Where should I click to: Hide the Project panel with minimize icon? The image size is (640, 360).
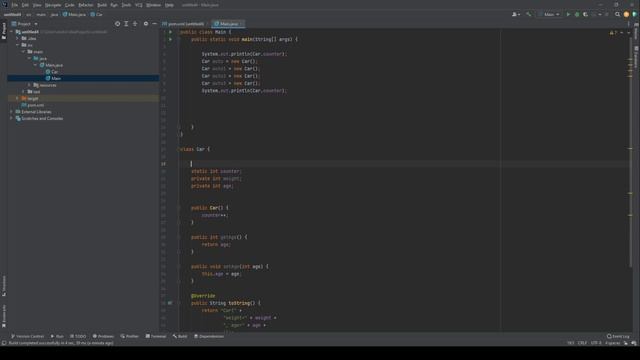154,24
